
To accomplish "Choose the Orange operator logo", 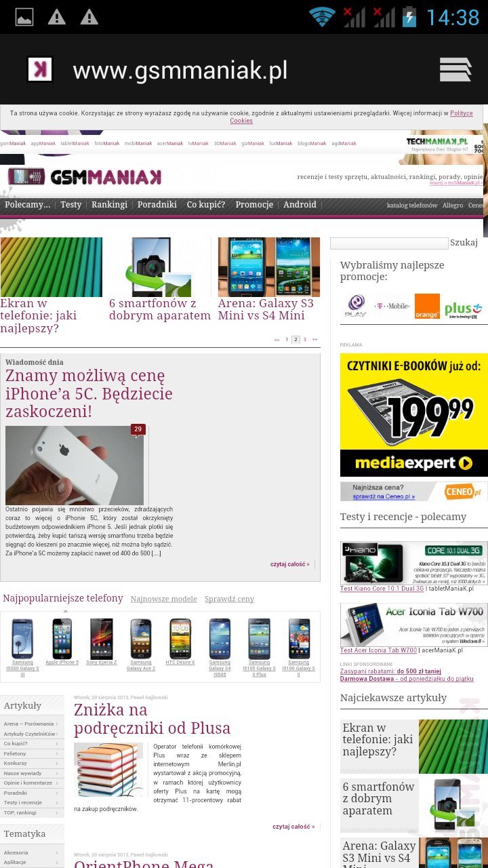I will pyautogui.click(x=427, y=306).
